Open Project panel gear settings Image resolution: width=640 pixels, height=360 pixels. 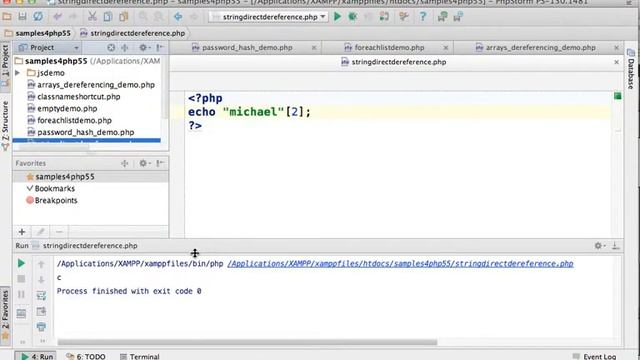pyautogui.click(x=144, y=48)
